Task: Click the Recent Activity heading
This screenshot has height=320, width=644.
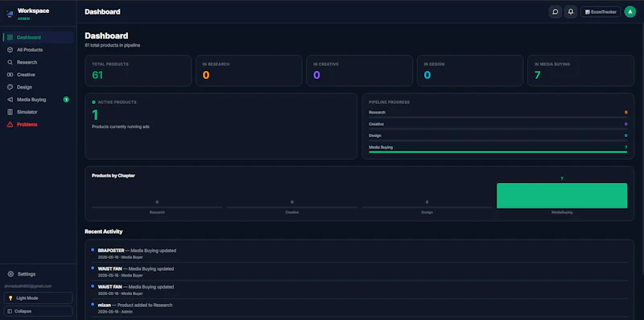Action: coord(104,231)
